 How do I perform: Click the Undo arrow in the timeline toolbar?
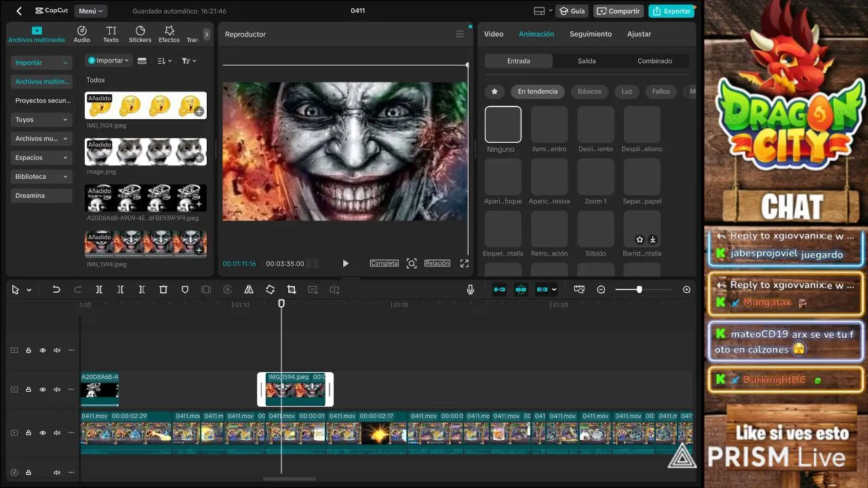tap(56, 289)
